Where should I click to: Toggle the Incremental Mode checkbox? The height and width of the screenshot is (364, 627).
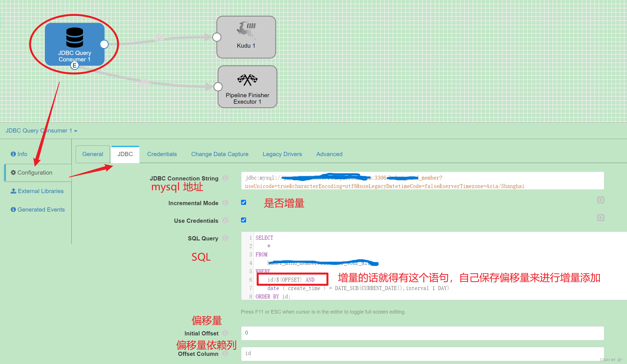(244, 202)
